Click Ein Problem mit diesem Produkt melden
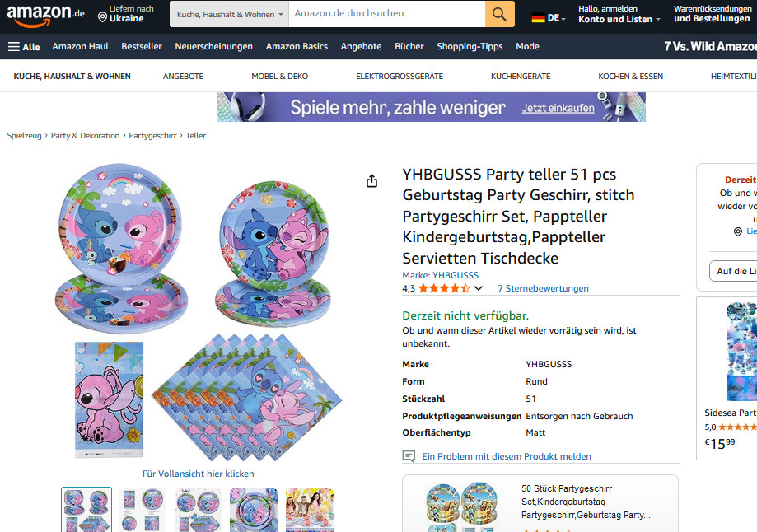 507,456
